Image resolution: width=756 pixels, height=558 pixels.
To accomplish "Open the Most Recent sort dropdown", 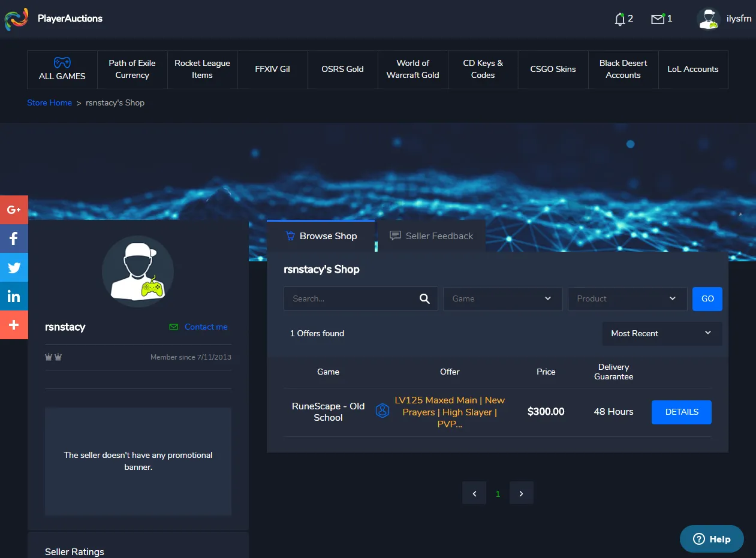I will (662, 333).
